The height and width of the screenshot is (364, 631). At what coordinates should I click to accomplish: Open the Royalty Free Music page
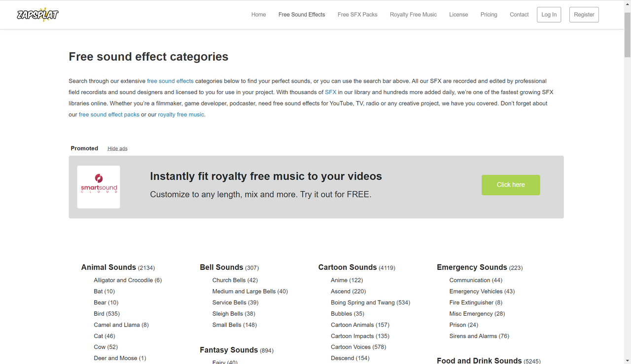(413, 14)
